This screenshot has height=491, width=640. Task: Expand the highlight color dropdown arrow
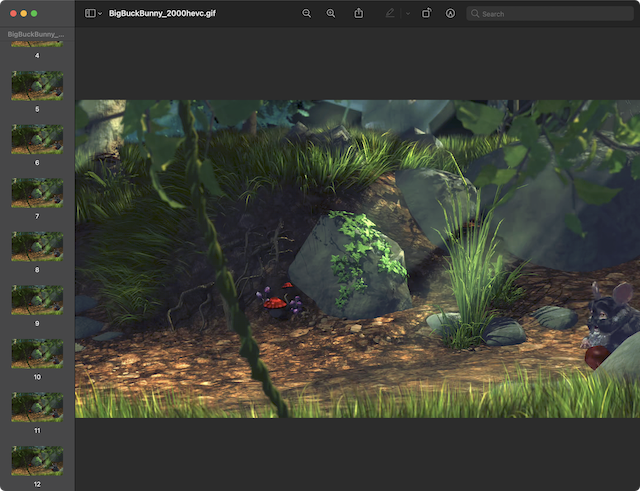408,13
